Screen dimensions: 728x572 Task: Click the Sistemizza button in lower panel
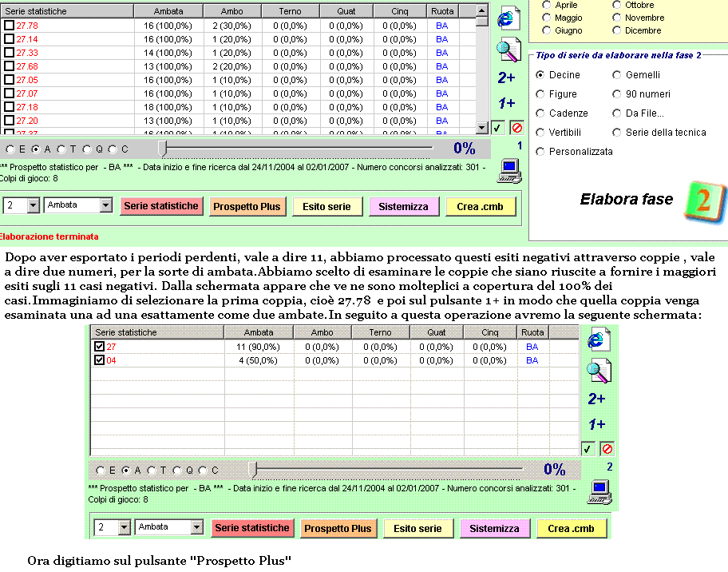coord(494,529)
